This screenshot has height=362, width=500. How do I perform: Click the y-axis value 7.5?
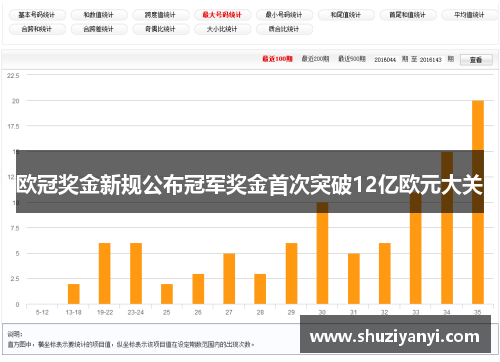(15, 228)
